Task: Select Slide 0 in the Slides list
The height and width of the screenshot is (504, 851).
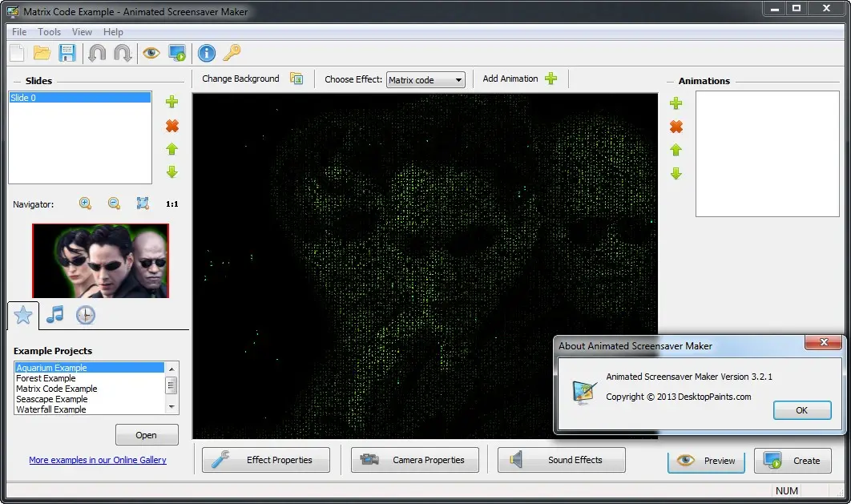Action: click(80, 98)
